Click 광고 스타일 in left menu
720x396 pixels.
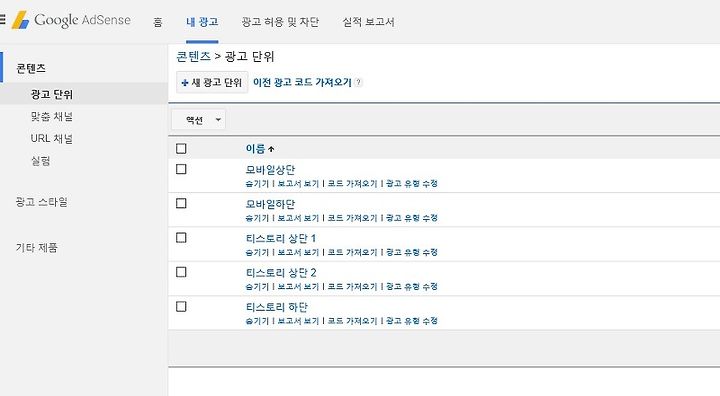click(41, 202)
